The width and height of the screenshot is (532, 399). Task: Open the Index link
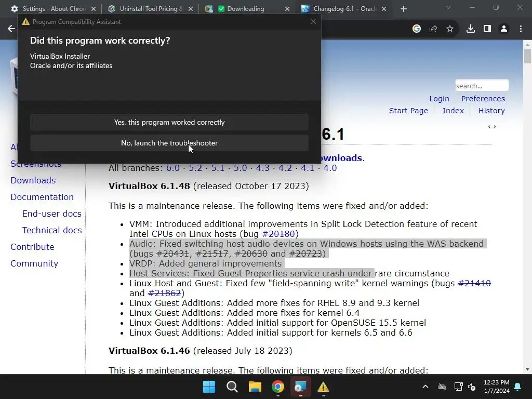click(x=453, y=111)
